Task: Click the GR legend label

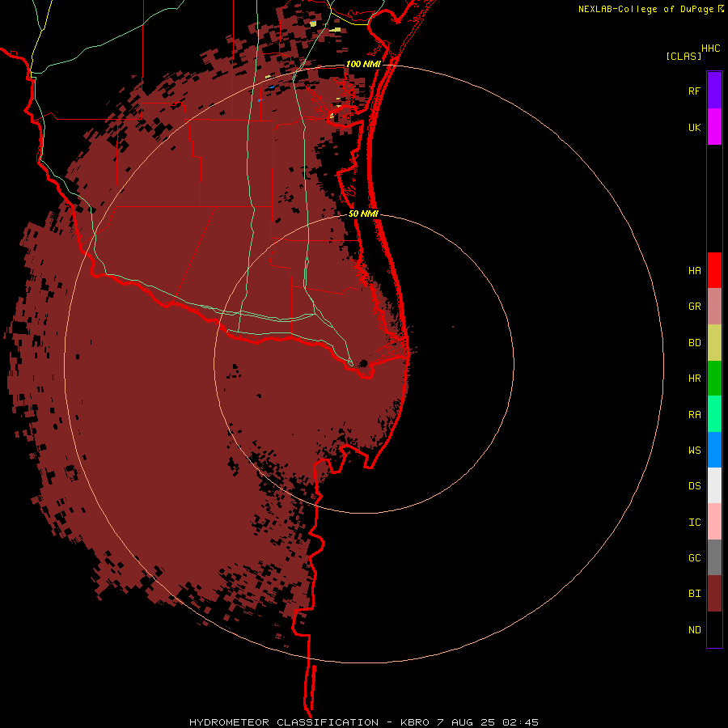Action: 694,307
